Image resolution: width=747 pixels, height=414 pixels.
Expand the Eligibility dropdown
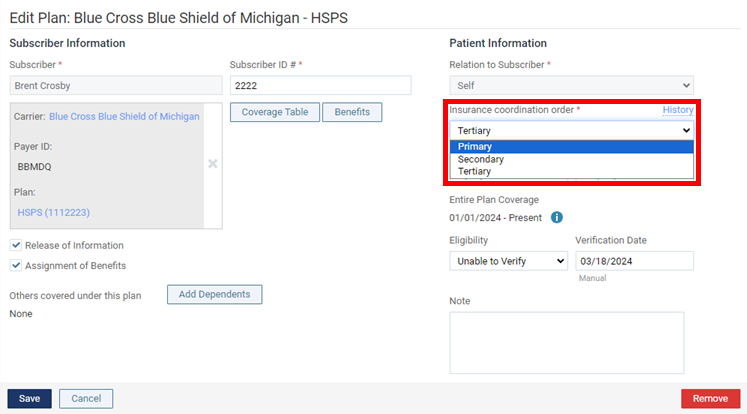[x=508, y=261]
